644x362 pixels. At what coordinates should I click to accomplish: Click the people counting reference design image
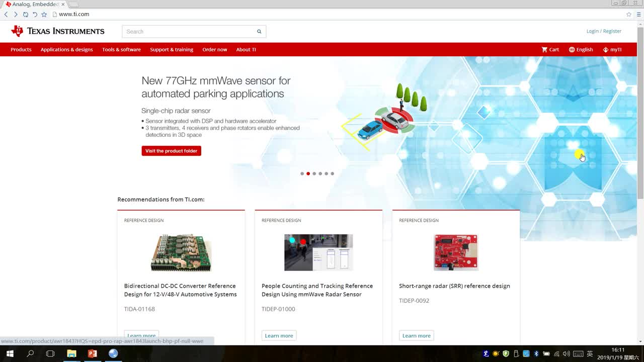point(318,252)
